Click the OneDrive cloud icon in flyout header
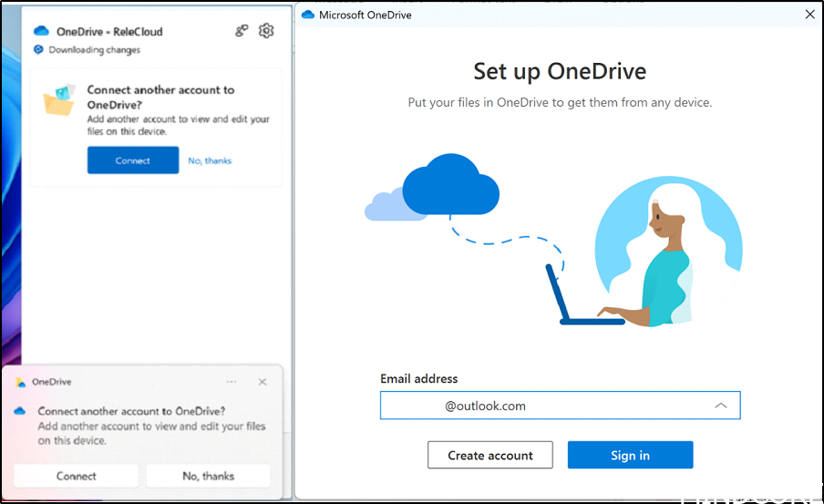 pos(41,32)
